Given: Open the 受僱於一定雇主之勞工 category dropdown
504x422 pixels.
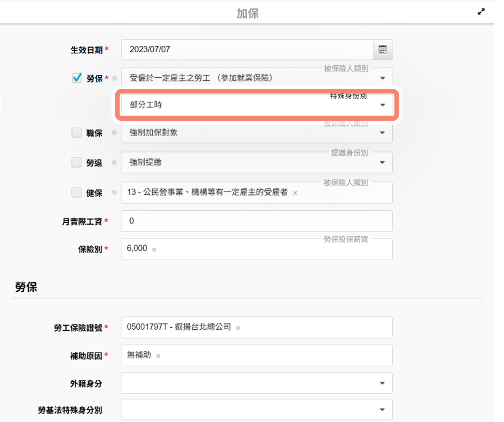Looking at the screenshot, I should pos(382,78).
